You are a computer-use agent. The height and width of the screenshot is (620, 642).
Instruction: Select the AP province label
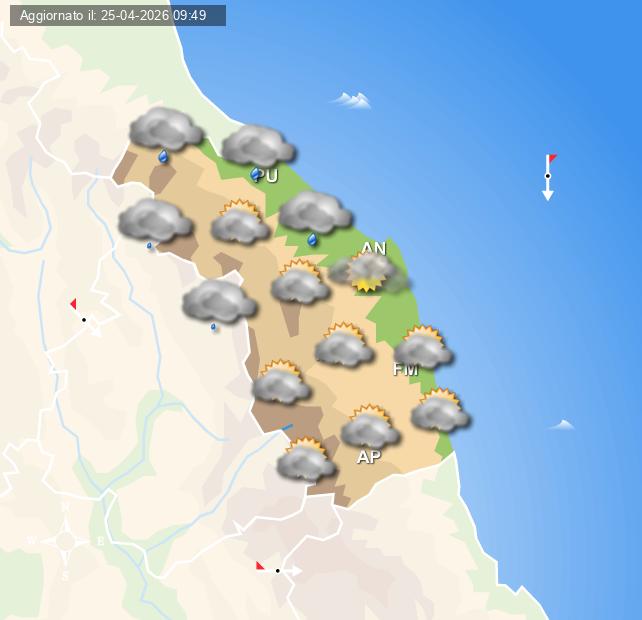pos(369,457)
